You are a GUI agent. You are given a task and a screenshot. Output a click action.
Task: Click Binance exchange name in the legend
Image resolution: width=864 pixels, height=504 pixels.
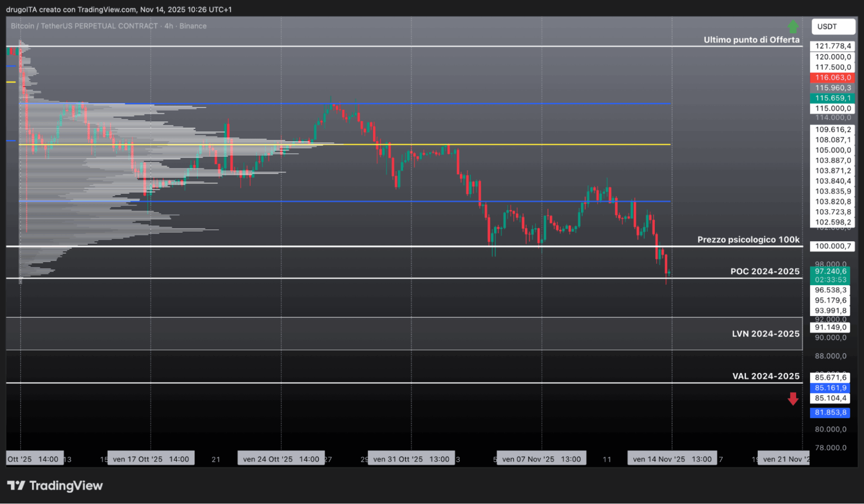coord(193,26)
